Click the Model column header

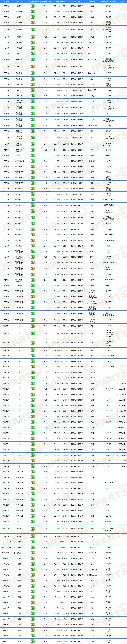[19, 2]
